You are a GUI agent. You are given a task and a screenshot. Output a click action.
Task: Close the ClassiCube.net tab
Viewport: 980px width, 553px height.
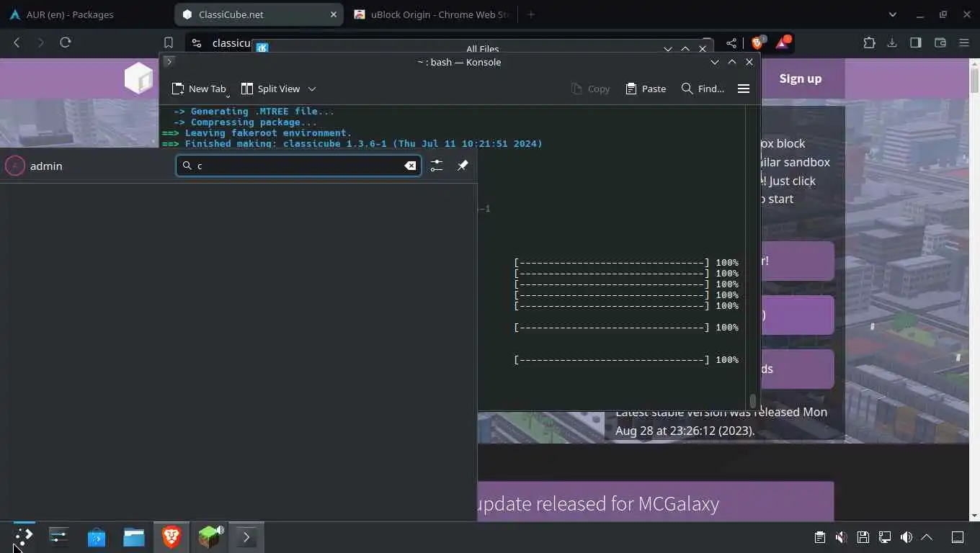click(x=334, y=14)
